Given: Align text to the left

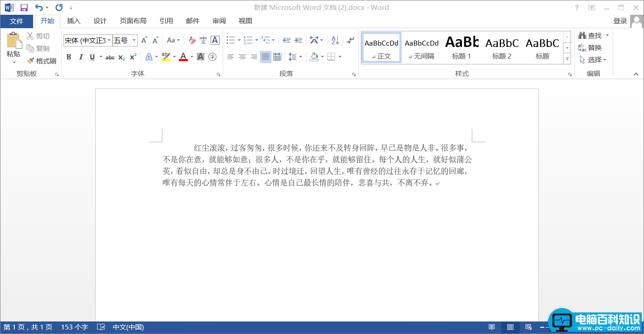Looking at the screenshot, I should point(231,57).
